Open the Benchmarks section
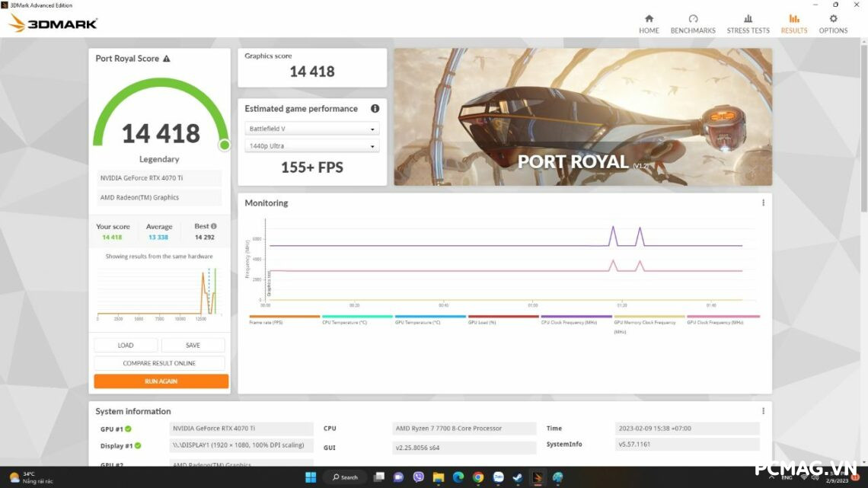Screen dimensions: 868x488 [693, 22]
